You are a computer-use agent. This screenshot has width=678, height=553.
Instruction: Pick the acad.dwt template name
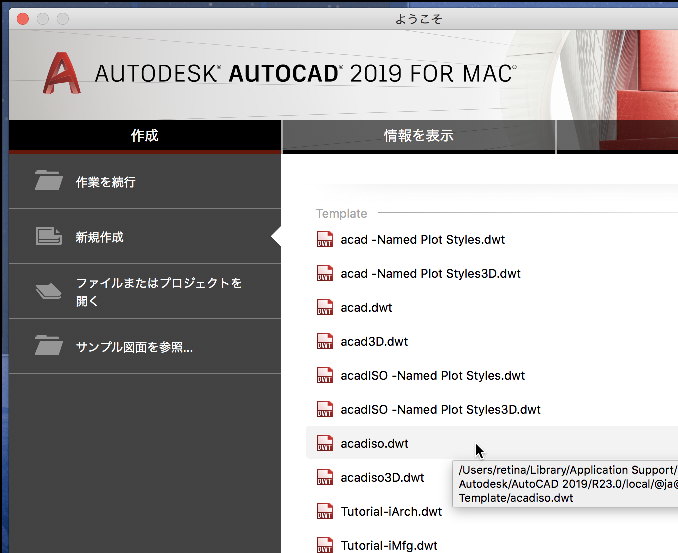[x=366, y=307]
